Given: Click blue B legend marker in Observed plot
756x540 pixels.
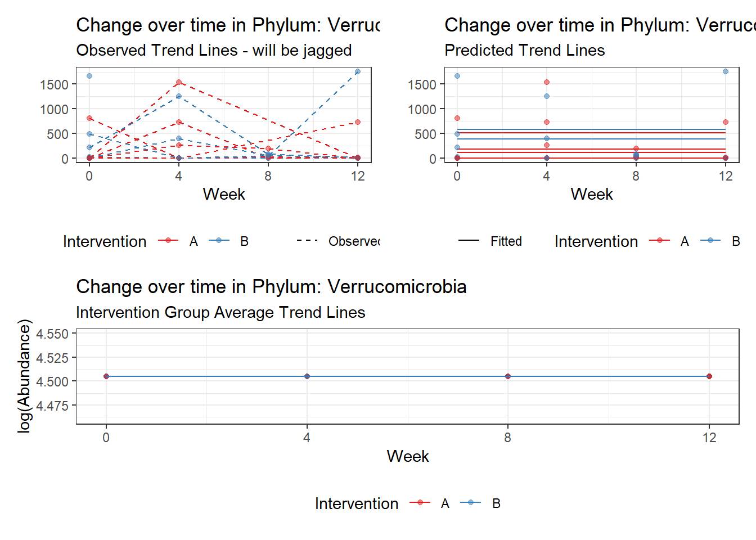Looking at the screenshot, I should [219, 241].
